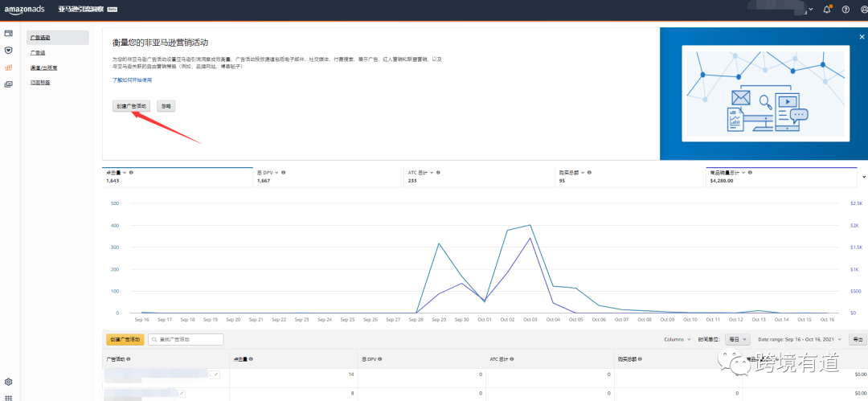Open the Columns dropdown

[x=677, y=339]
